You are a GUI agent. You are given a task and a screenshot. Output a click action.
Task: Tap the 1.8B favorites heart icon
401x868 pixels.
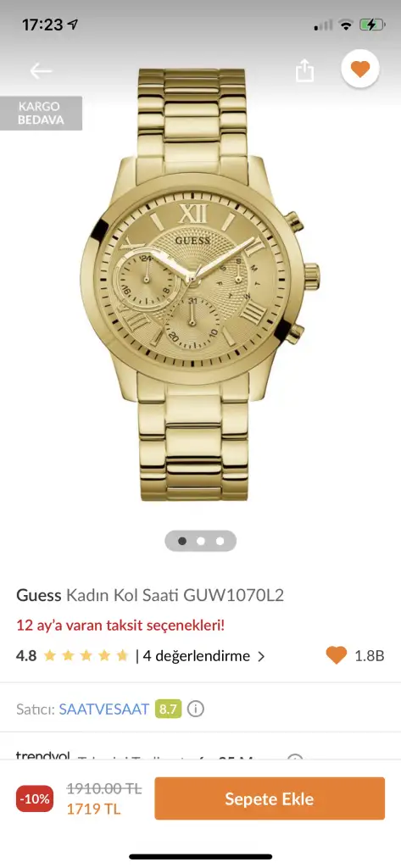point(337,655)
